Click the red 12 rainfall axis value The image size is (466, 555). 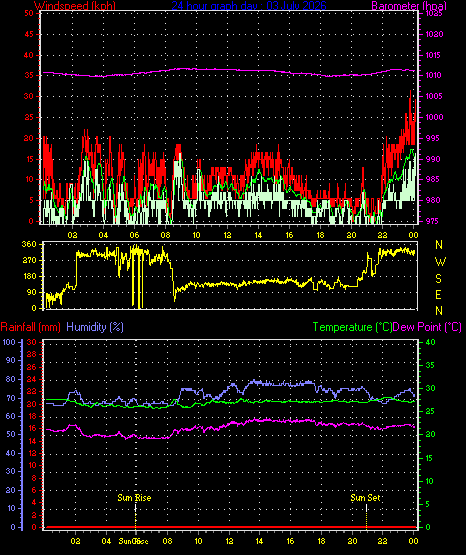[x=32, y=453]
